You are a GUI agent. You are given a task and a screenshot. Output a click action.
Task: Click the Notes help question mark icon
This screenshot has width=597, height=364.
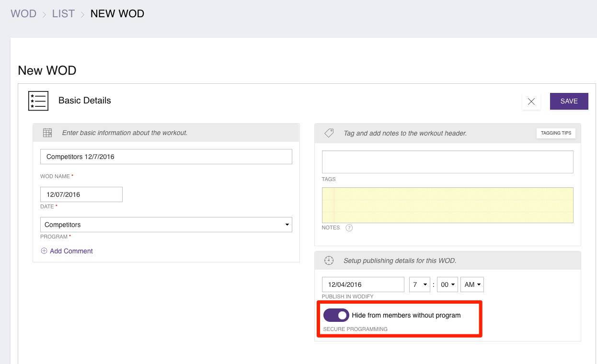click(x=349, y=228)
